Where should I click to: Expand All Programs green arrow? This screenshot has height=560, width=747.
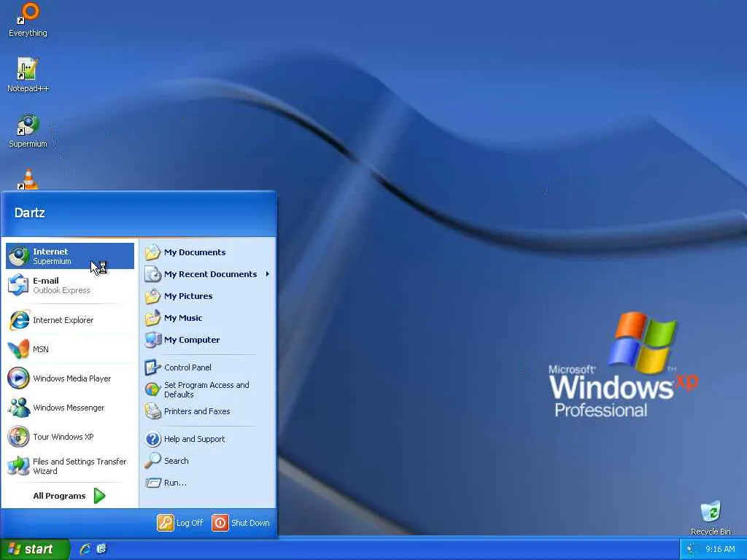pos(99,496)
